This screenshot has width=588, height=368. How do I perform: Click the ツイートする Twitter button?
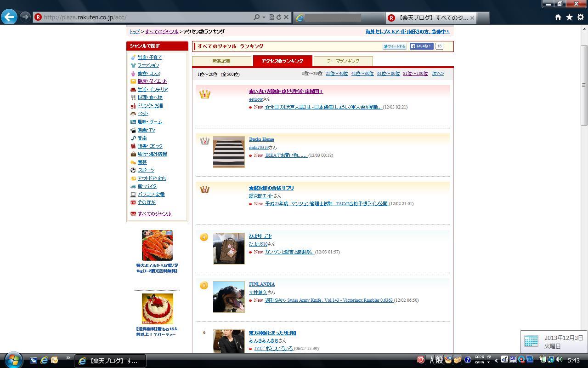[x=395, y=46]
